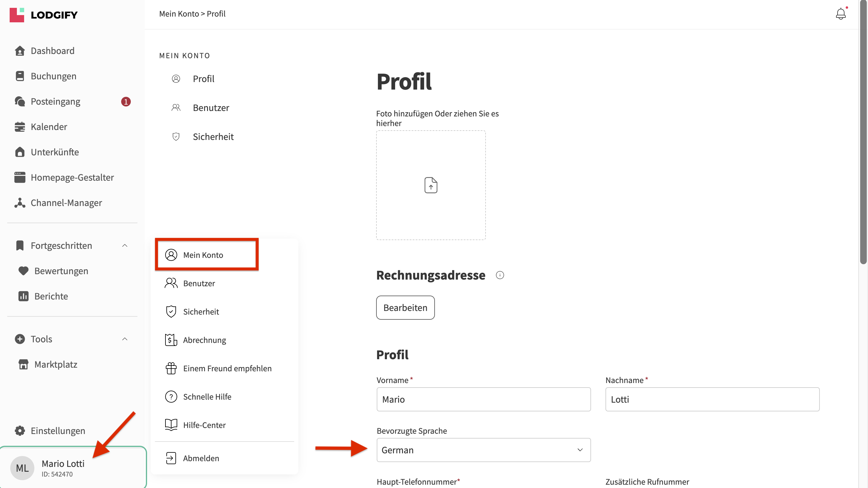Image resolution: width=868 pixels, height=488 pixels.
Task: Click the Abmelden logout icon
Action: (171, 458)
